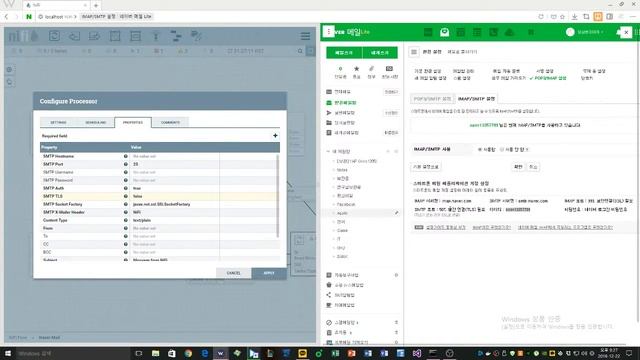
Task: Open the mail icon in Naver header
Action: click(444, 32)
